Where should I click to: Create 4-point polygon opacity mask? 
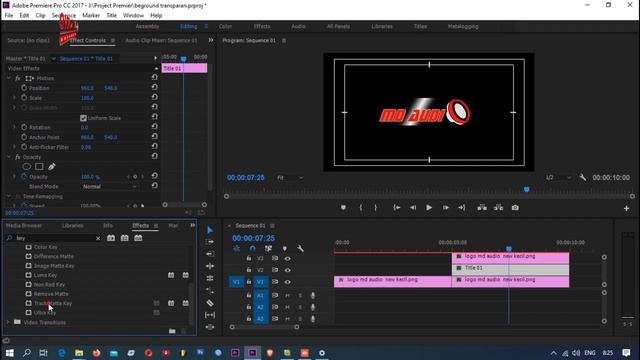(x=39, y=167)
